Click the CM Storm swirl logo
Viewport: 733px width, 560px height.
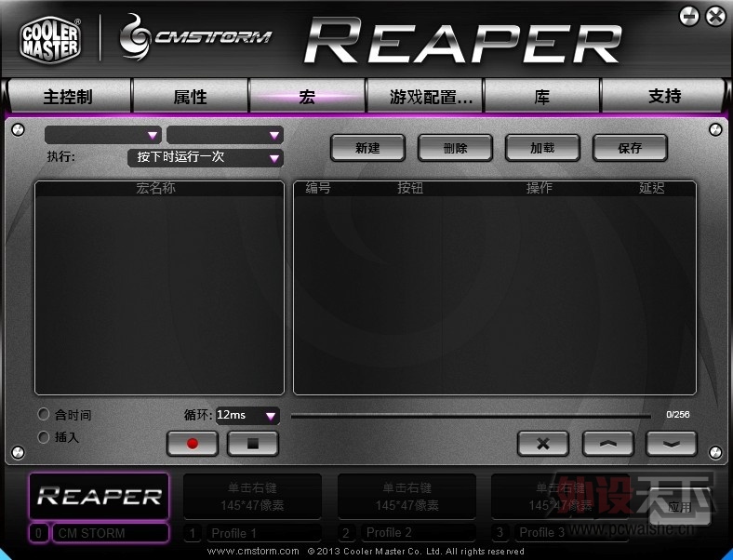point(135,37)
